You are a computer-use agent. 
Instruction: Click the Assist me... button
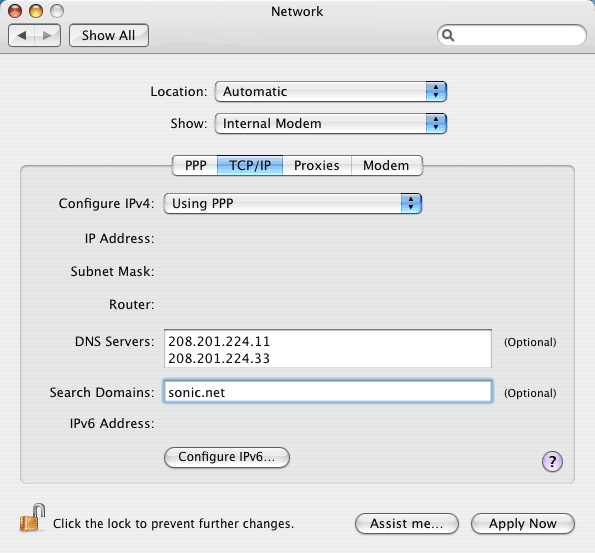(x=406, y=524)
